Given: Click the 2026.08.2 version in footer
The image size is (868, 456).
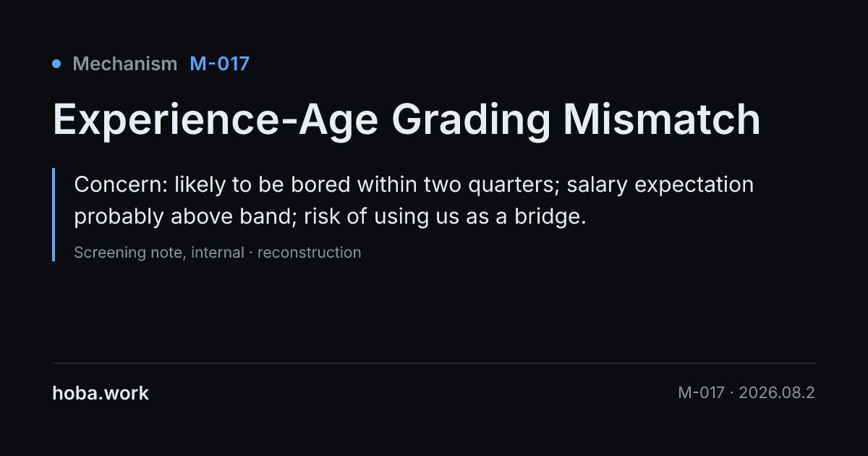Looking at the screenshot, I should (776, 393).
